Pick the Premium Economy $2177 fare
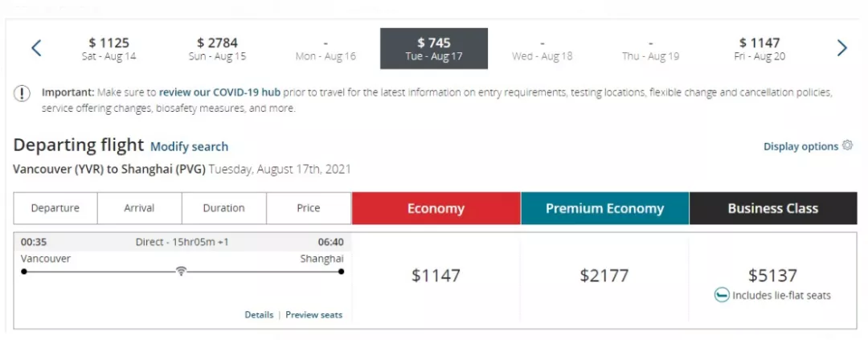Viewport: 868px width, 340px height. click(x=604, y=276)
